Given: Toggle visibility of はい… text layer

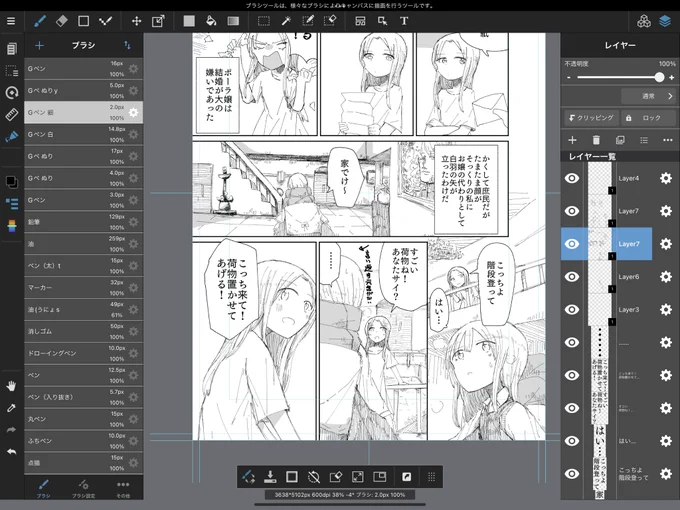Looking at the screenshot, I should [x=572, y=441].
